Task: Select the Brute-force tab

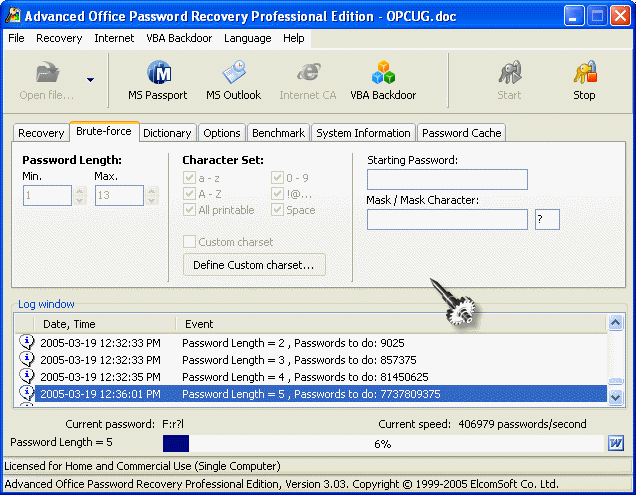Action: 104,131
